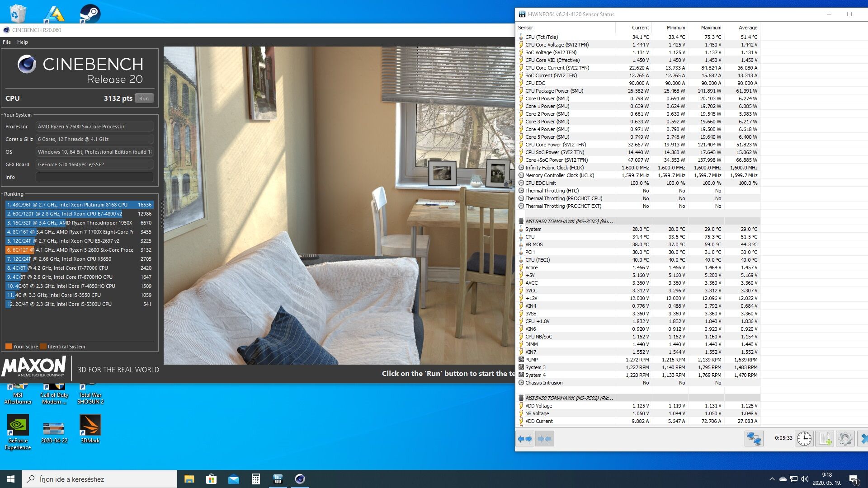Open the network tray icon
Viewport: 868px width, 488px height.
click(794, 479)
